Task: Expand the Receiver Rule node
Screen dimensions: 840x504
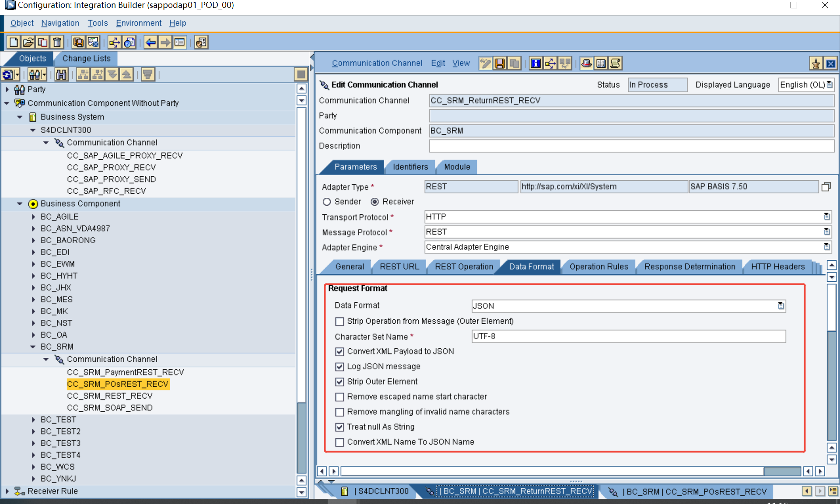Action: click(x=7, y=491)
